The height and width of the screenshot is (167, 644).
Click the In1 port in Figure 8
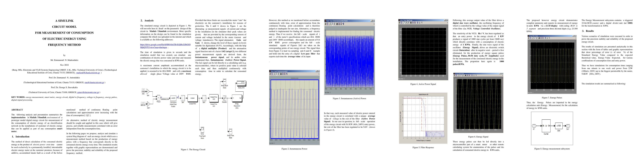click(534, 126)
